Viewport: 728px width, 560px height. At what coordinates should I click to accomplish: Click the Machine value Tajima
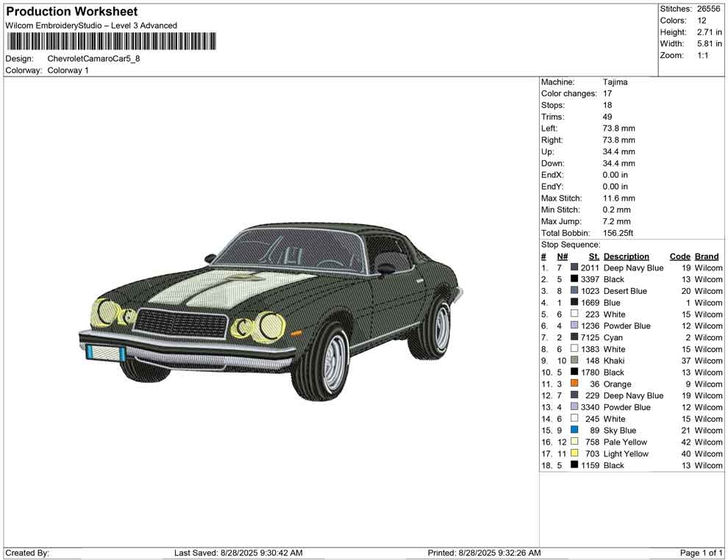click(x=615, y=82)
